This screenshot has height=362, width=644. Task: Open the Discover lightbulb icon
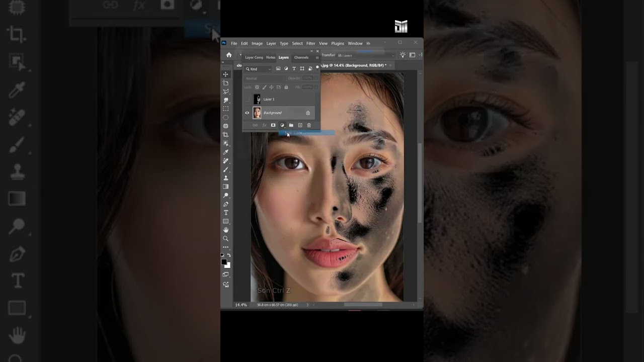pos(403,55)
